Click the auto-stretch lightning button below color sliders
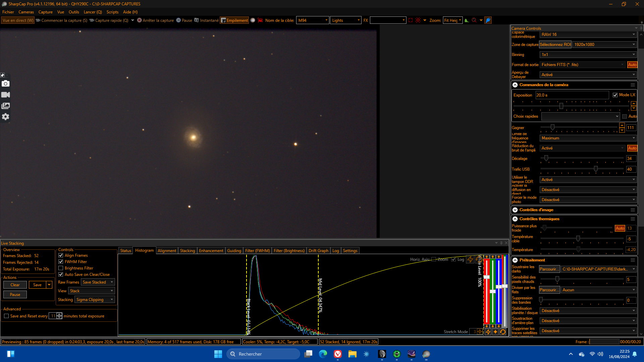644x362 pixels. pos(488,331)
